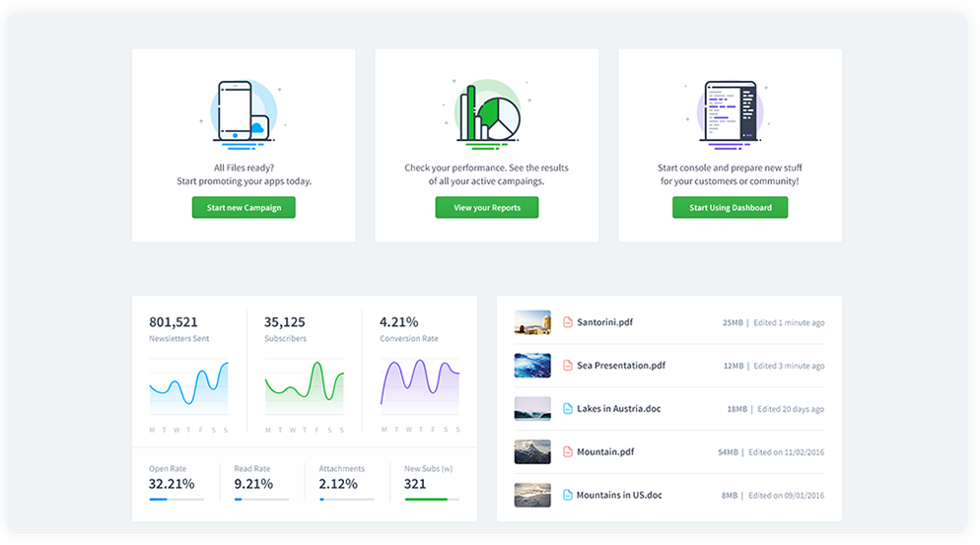Open View your Reports button
Image resolution: width=980 pixels, height=545 pixels.
[487, 208]
